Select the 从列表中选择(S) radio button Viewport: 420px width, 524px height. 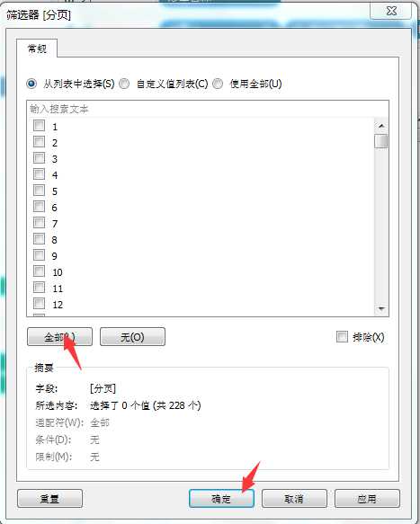[x=31, y=84]
